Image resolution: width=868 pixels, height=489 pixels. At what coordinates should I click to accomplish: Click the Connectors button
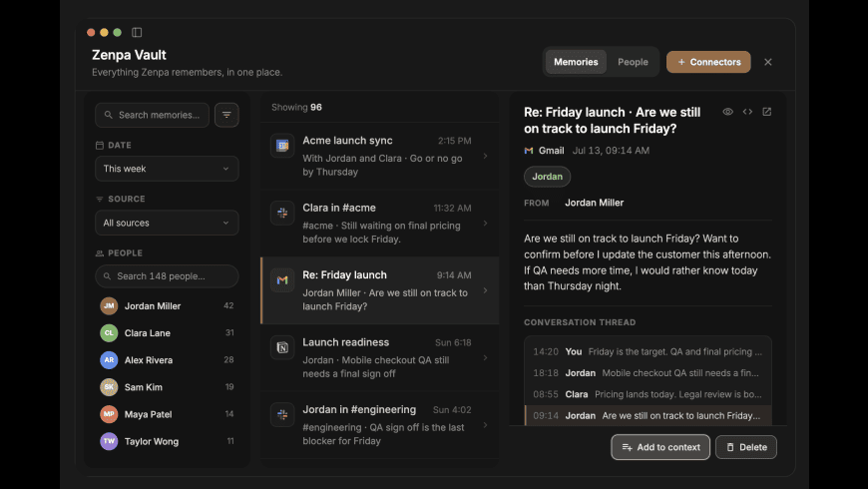[708, 62]
